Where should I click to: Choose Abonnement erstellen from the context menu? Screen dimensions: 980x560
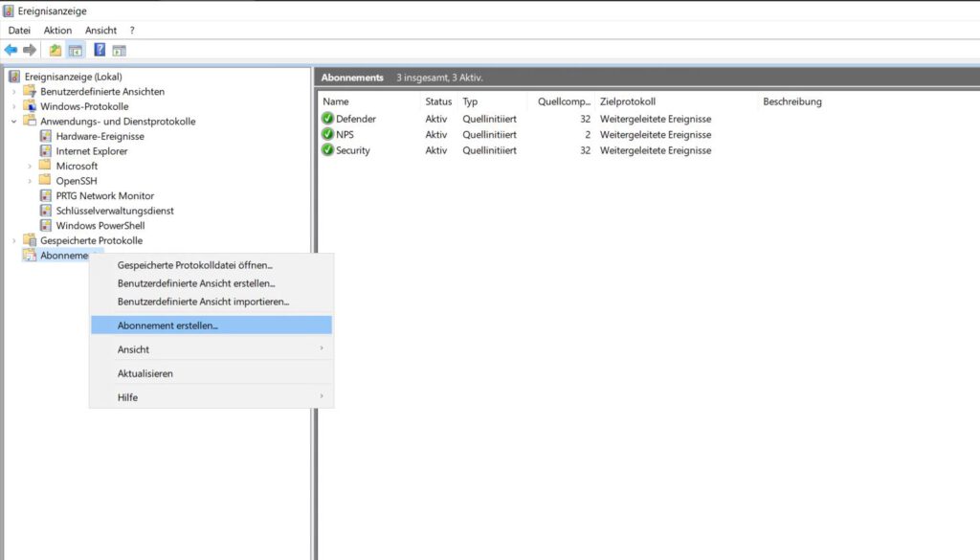pos(168,325)
